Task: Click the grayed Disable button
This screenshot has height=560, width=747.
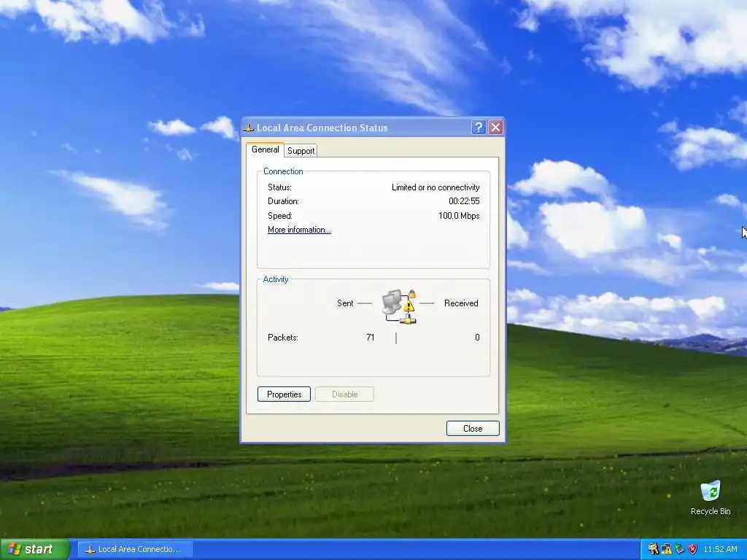Action: pyautogui.click(x=344, y=394)
